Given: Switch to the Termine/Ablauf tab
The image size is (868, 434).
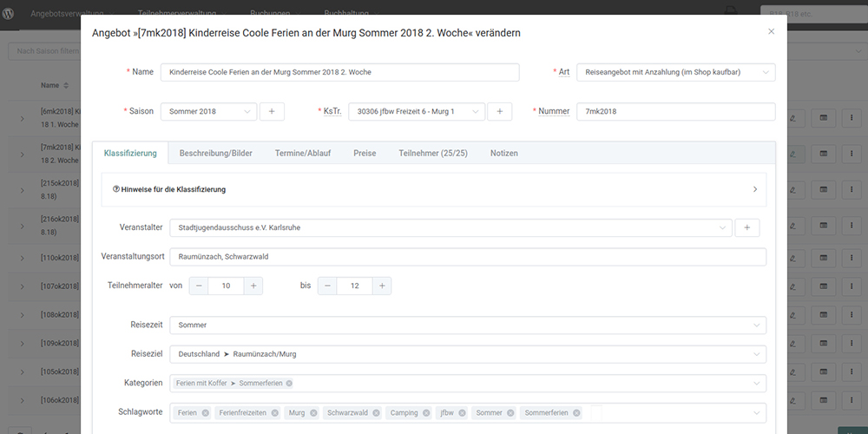Looking at the screenshot, I should (303, 154).
